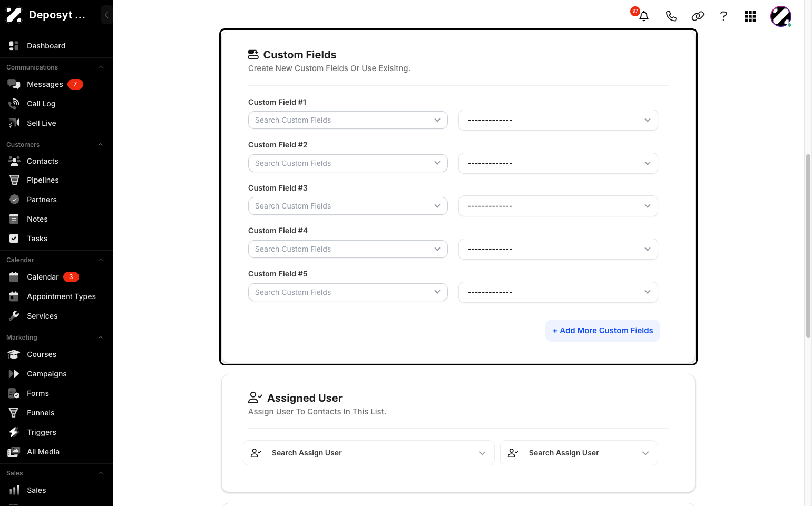The width and height of the screenshot is (812, 506).
Task: Click the Appointment Types icon
Action: click(14, 296)
